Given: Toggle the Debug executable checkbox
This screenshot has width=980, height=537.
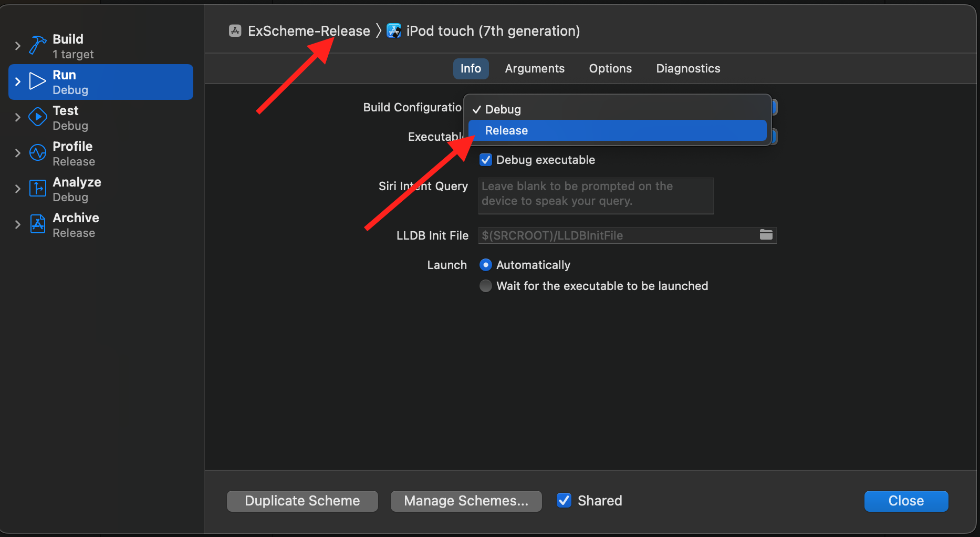Looking at the screenshot, I should [486, 160].
